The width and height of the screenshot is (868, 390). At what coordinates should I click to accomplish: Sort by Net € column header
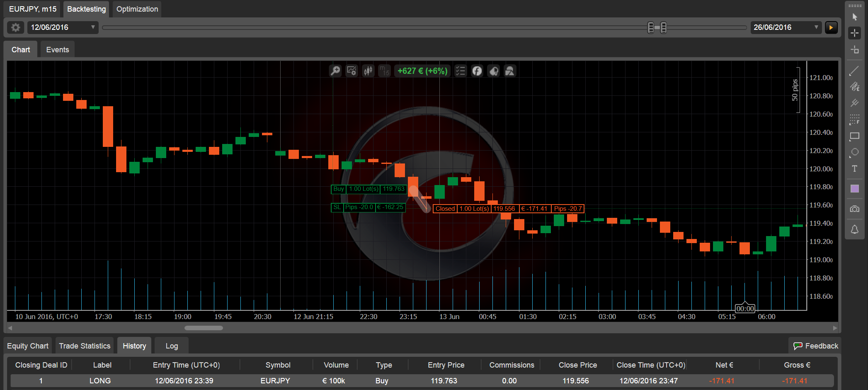(724, 365)
